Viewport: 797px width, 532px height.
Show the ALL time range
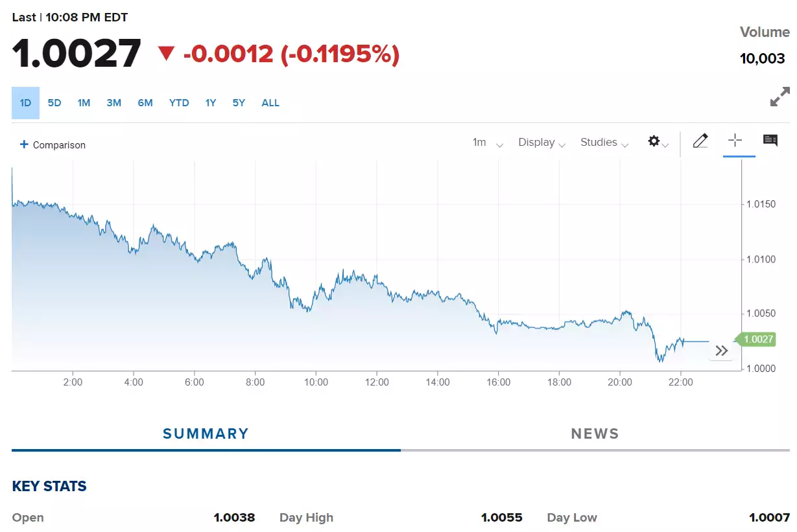click(x=270, y=103)
